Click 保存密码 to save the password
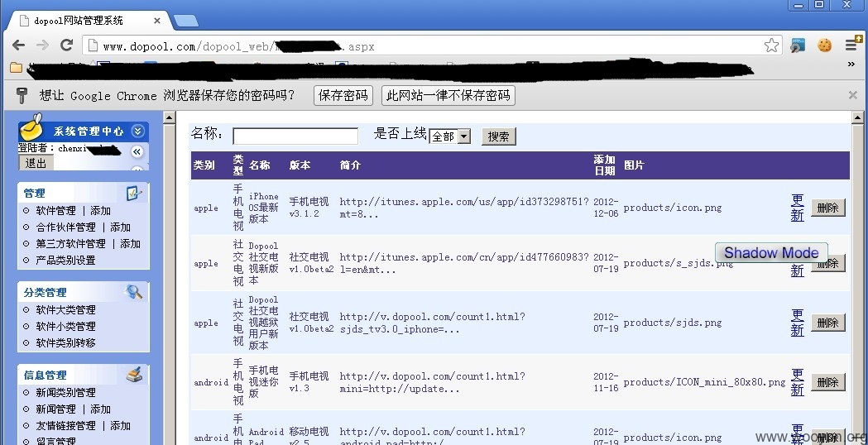868x445 pixels. [343, 95]
